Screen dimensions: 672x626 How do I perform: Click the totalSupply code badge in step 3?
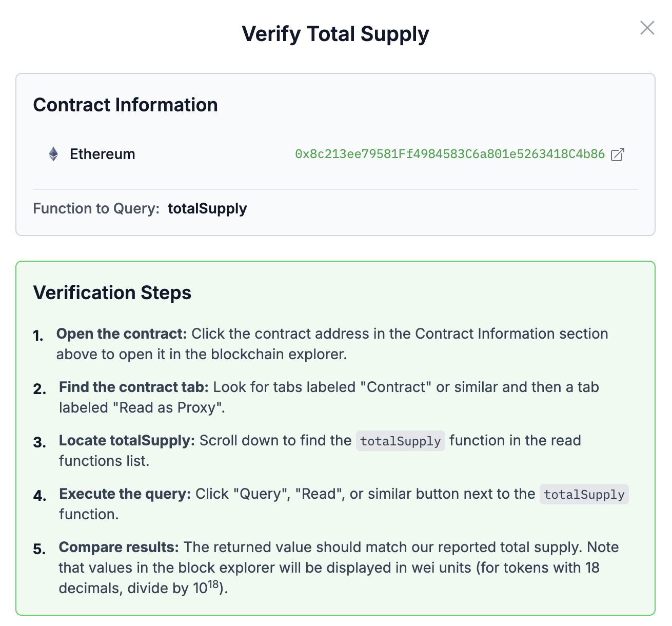coord(400,441)
